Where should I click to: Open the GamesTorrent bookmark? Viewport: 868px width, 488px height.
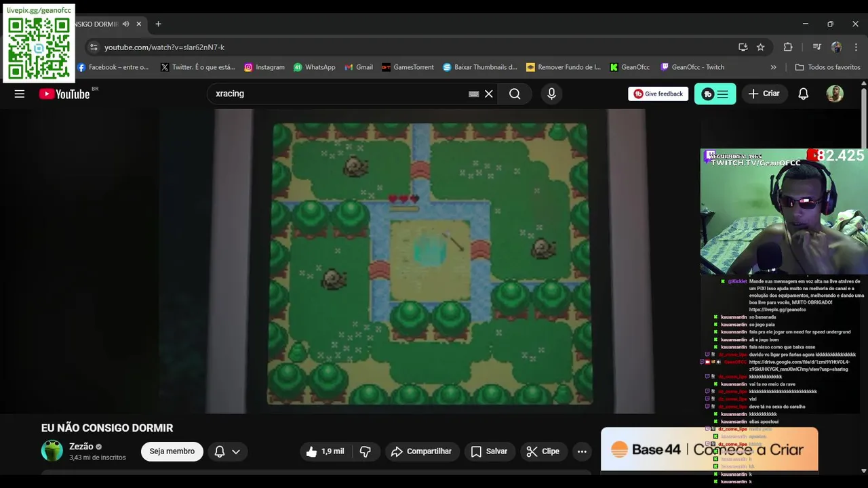(x=408, y=67)
